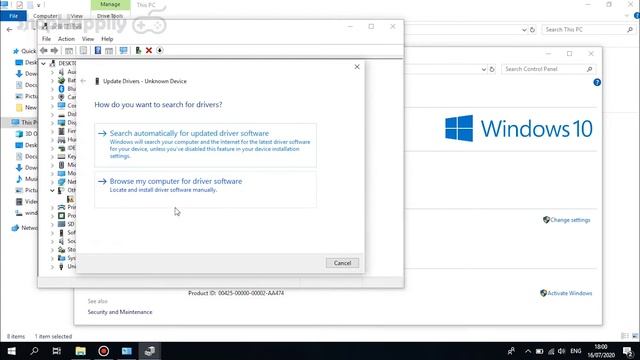
Task: Click the red record taskbar icon
Action: [104, 351]
